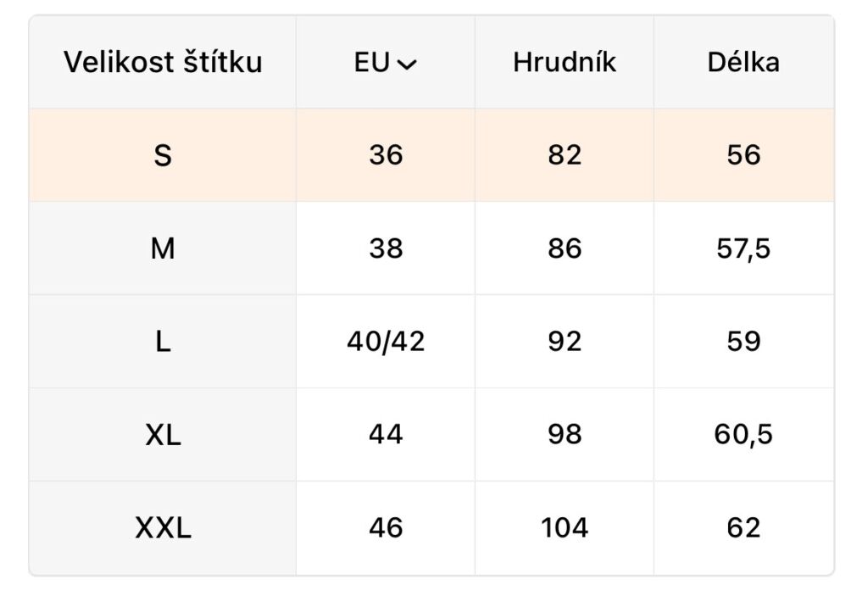Click chest measurement 104 cell
Screen dimensions: 868x613
(x=565, y=529)
